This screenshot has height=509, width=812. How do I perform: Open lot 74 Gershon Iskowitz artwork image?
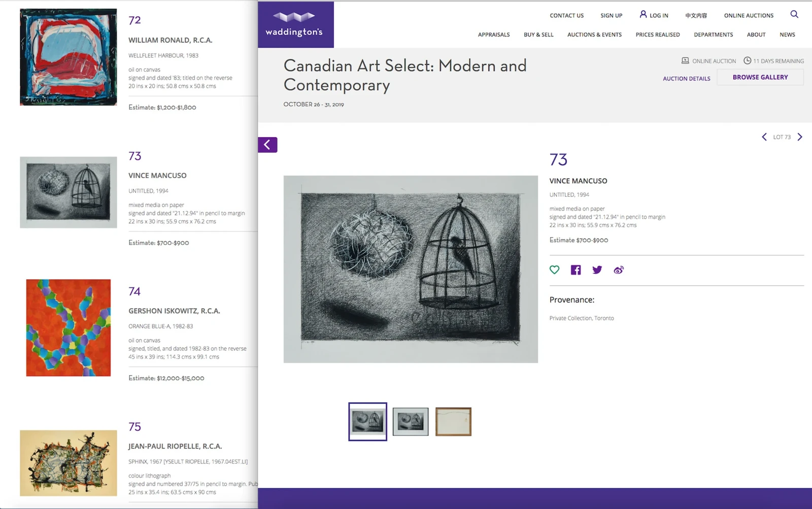pyautogui.click(x=69, y=327)
